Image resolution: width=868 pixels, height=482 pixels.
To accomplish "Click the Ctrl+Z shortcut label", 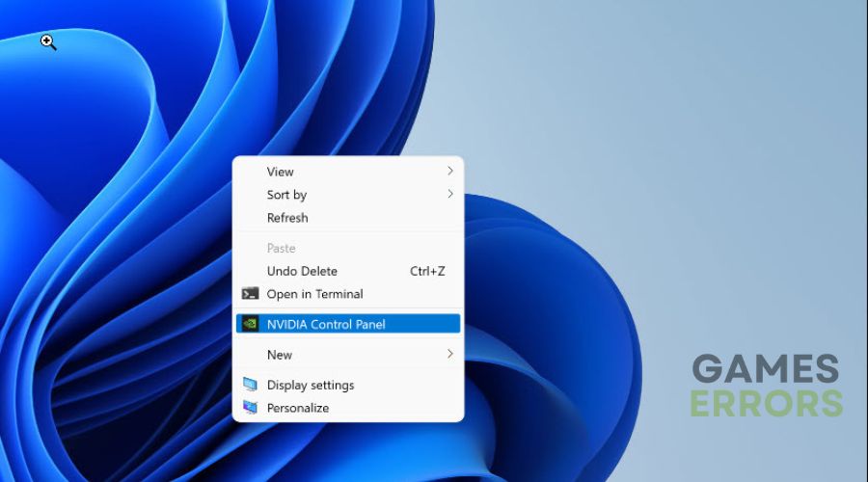I will (427, 271).
